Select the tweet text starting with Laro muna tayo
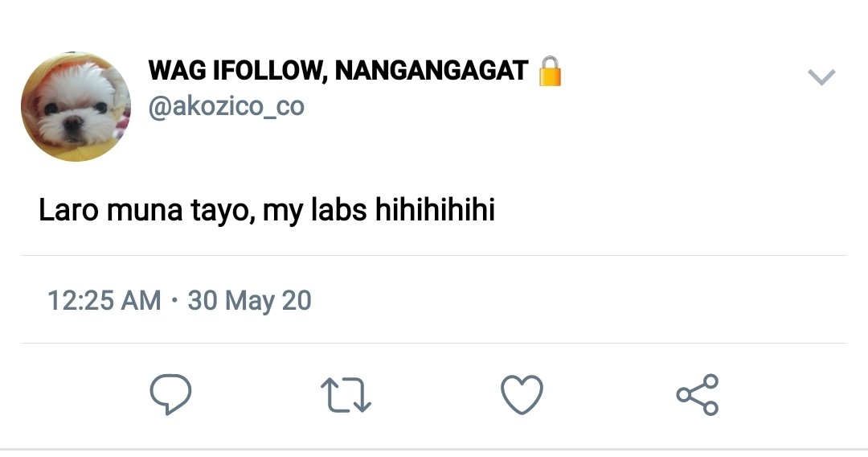 point(266,211)
